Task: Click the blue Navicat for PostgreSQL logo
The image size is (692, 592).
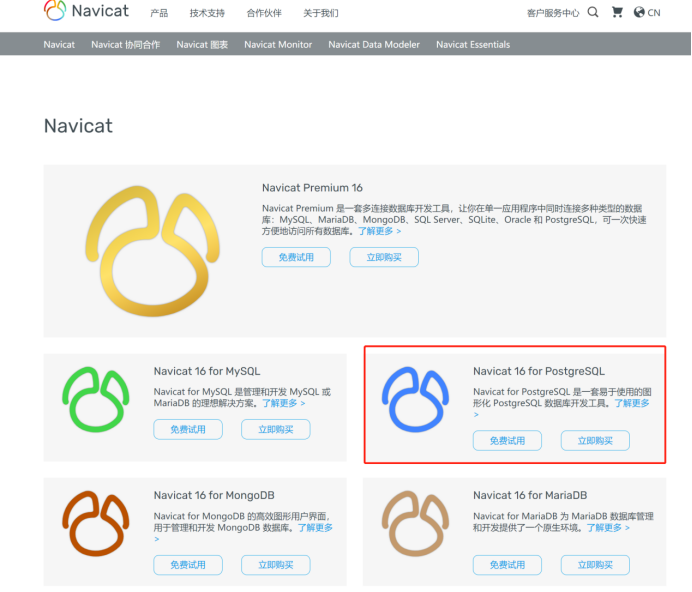Action: point(415,399)
